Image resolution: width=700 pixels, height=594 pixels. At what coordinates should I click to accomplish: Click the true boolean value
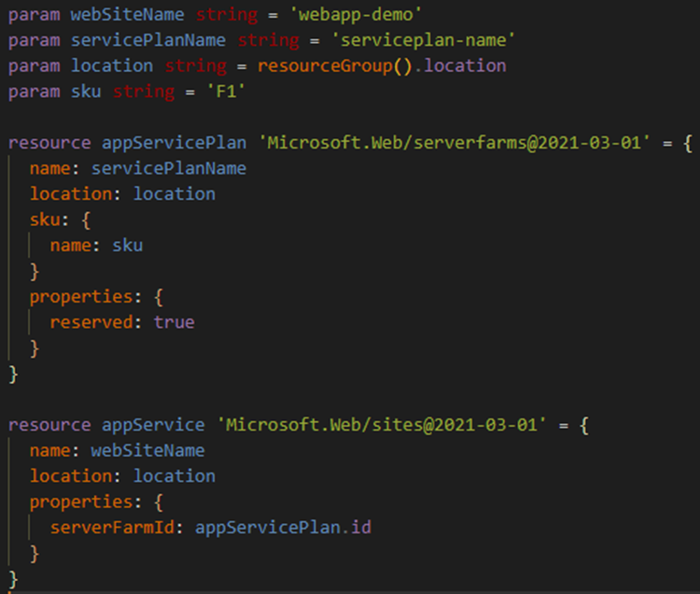(175, 322)
